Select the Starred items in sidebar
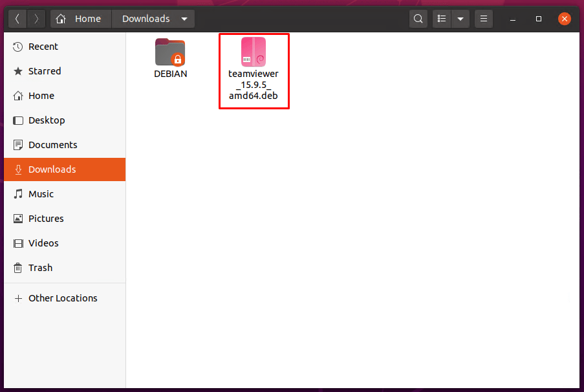584x392 pixels. point(45,71)
